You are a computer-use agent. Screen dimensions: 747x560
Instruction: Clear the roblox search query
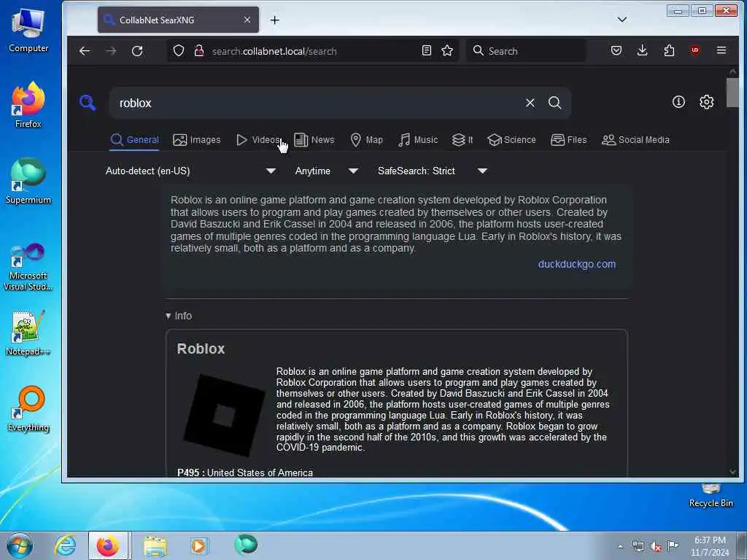pyautogui.click(x=530, y=103)
